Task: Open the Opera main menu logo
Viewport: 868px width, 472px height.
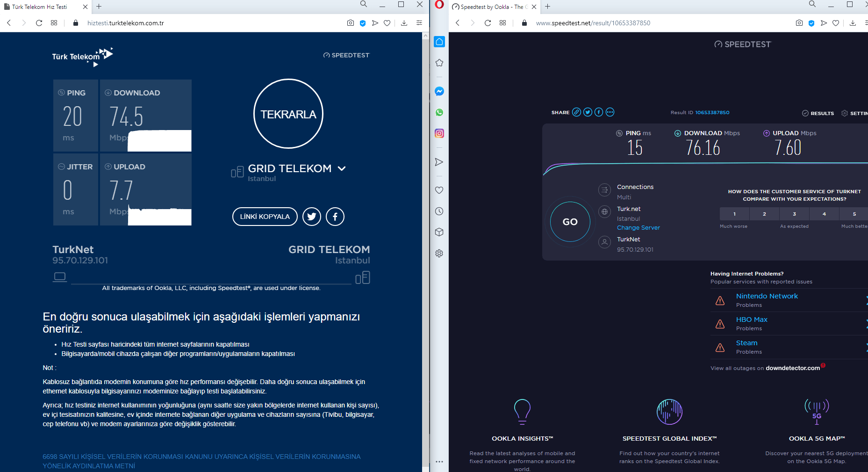Action: [439, 5]
